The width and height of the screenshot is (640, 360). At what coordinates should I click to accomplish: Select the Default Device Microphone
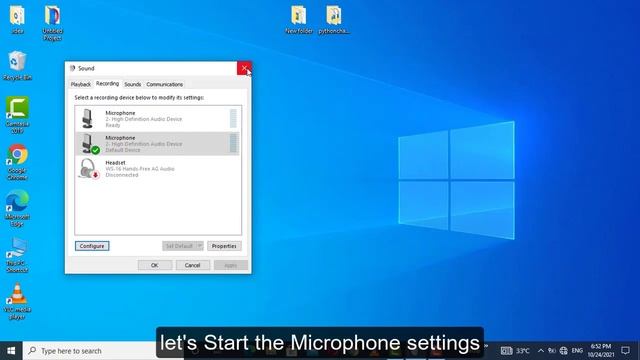[x=157, y=144]
